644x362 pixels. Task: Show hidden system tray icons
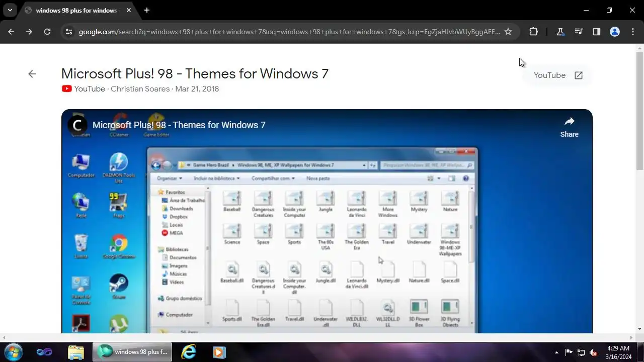[x=556, y=352]
